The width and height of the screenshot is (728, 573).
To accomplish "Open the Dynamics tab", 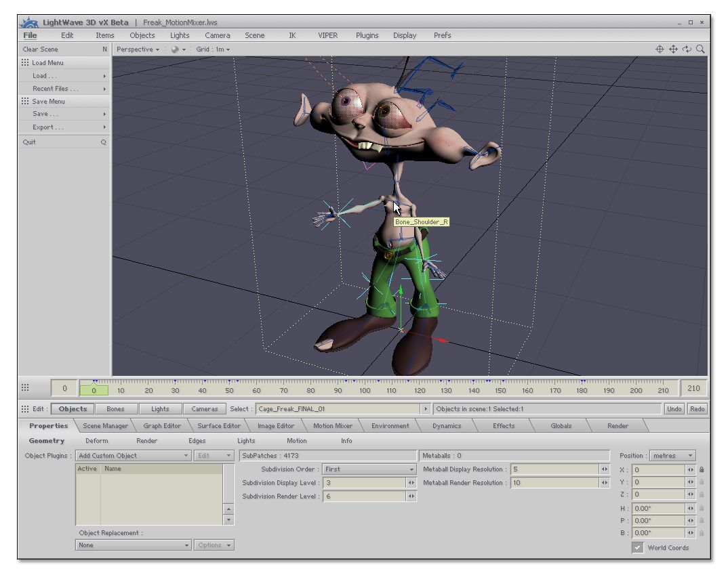I will [x=447, y=426].
